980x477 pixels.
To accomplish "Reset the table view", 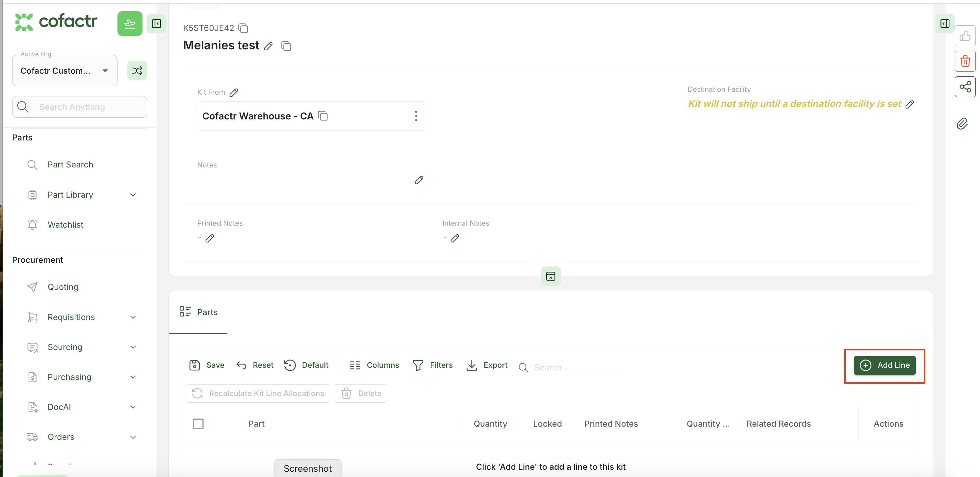I will click(x=254, y=365).
